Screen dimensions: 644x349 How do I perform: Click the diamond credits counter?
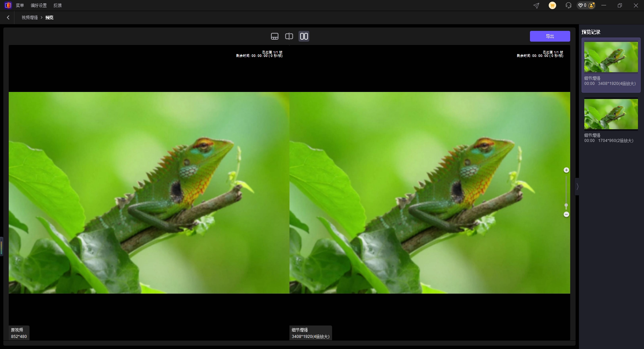tap(582, 6)
